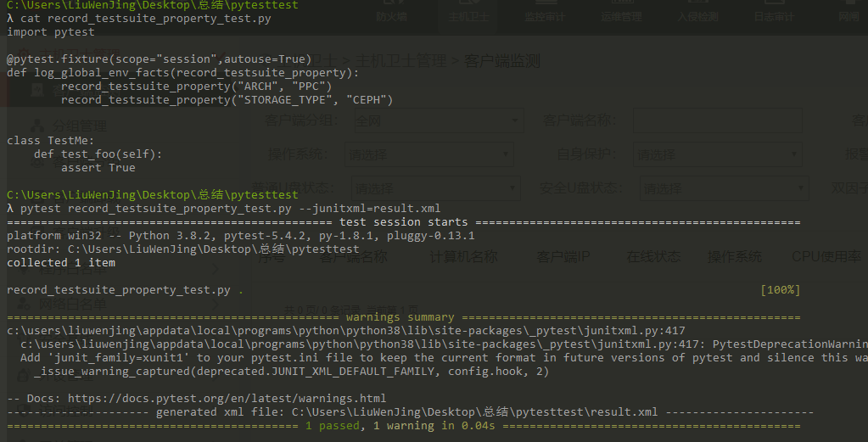This screenshot has width=868, height=442.
Task: Expand the 操作系统 请选择 dropdown
Action: coord(429,154)
